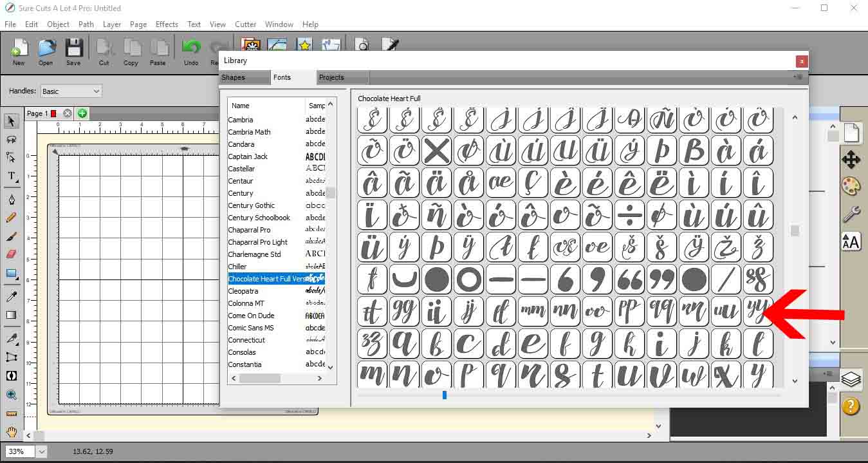Select the Hand pan tool
This screenshot has width=868, height=463.
pos(11,431)
